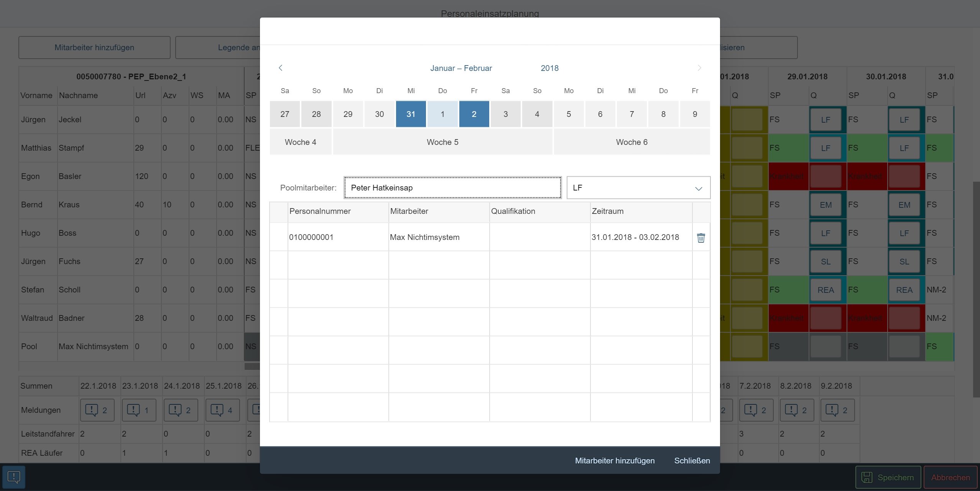Open messages icon in bottom-left footer

coord(14,477)
